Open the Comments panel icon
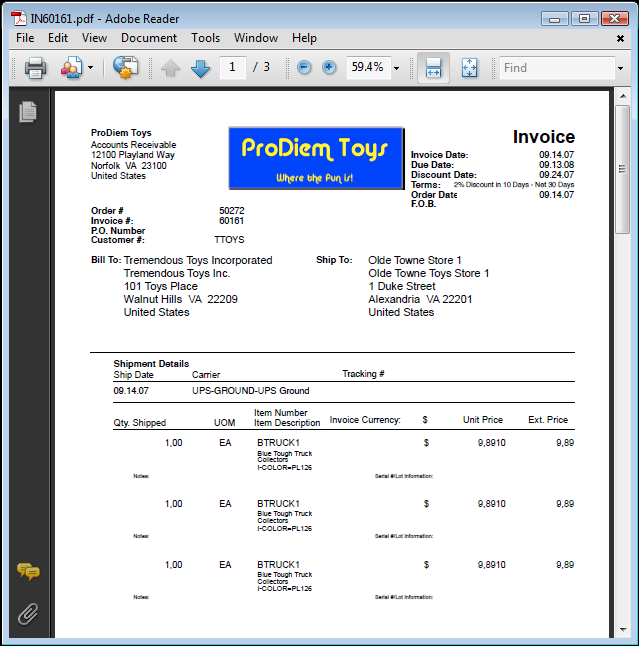Image resolution: width=639 pixels, height=646 pixels. 28,571
